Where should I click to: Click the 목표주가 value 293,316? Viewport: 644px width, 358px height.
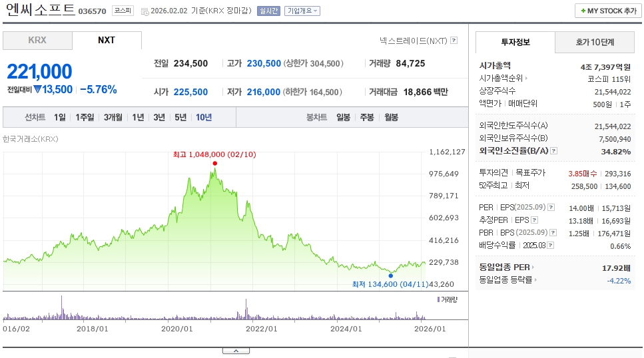[618, 174]
